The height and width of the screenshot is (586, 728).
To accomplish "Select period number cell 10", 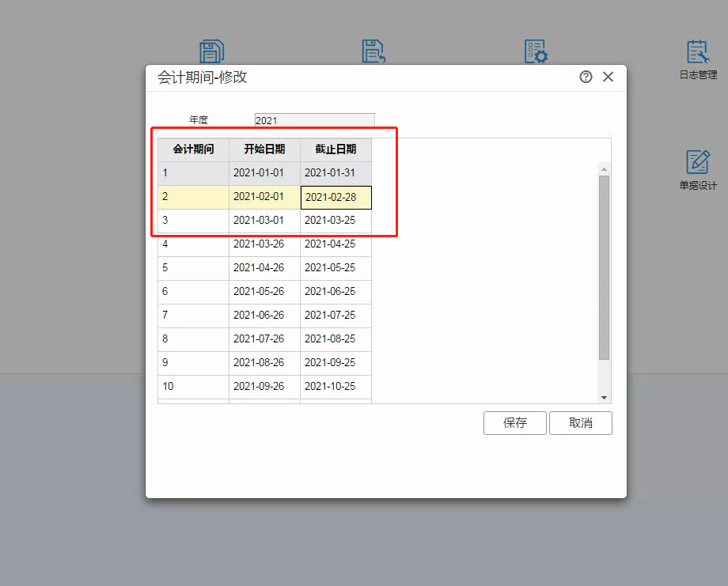I will (194, 387).
